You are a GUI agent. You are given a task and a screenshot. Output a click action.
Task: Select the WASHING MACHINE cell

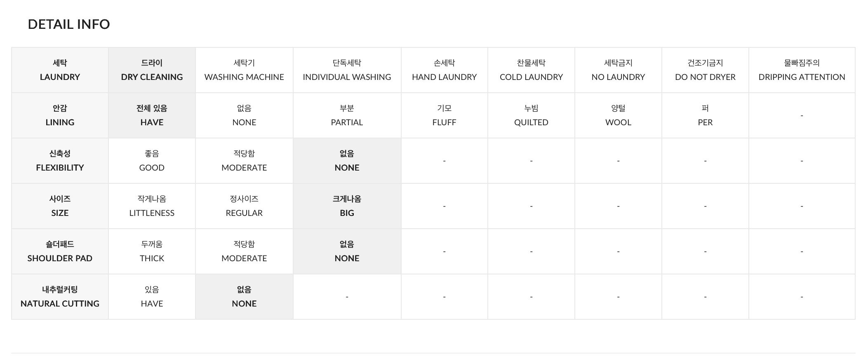[x=244, y=70]
